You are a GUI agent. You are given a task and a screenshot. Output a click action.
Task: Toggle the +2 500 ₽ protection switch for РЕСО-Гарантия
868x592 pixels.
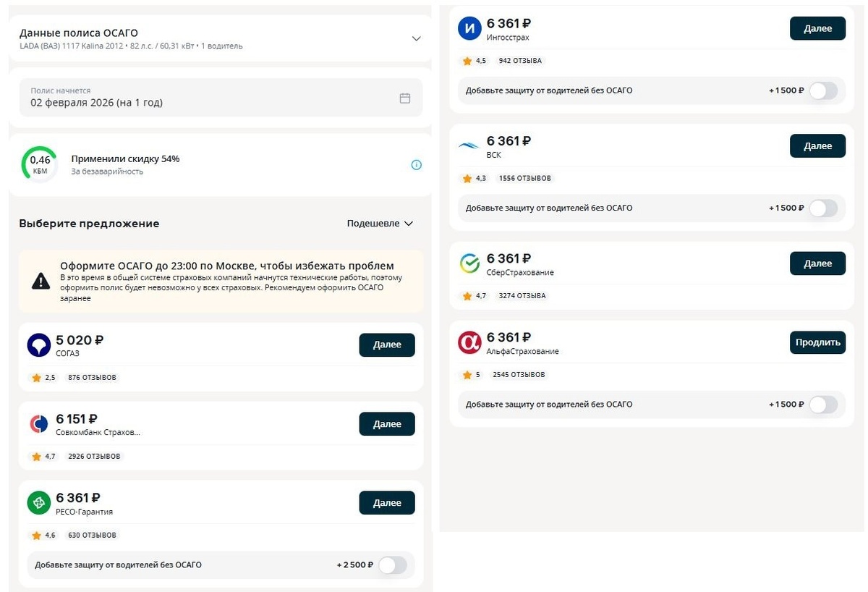click(393, 564)
